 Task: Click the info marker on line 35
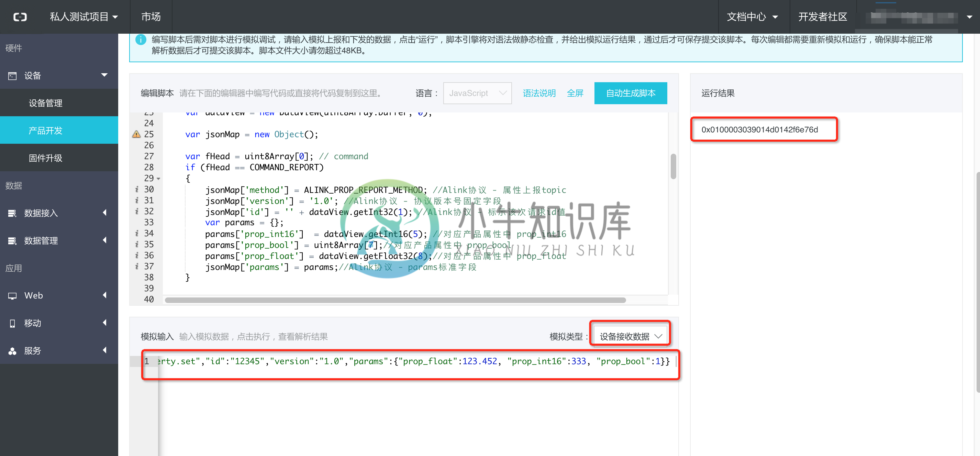[136, 245]
